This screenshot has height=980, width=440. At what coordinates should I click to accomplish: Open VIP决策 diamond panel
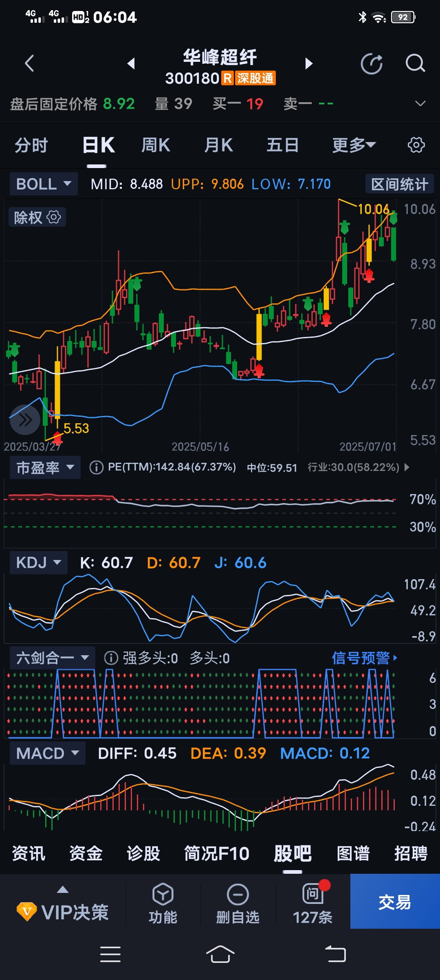63,912
